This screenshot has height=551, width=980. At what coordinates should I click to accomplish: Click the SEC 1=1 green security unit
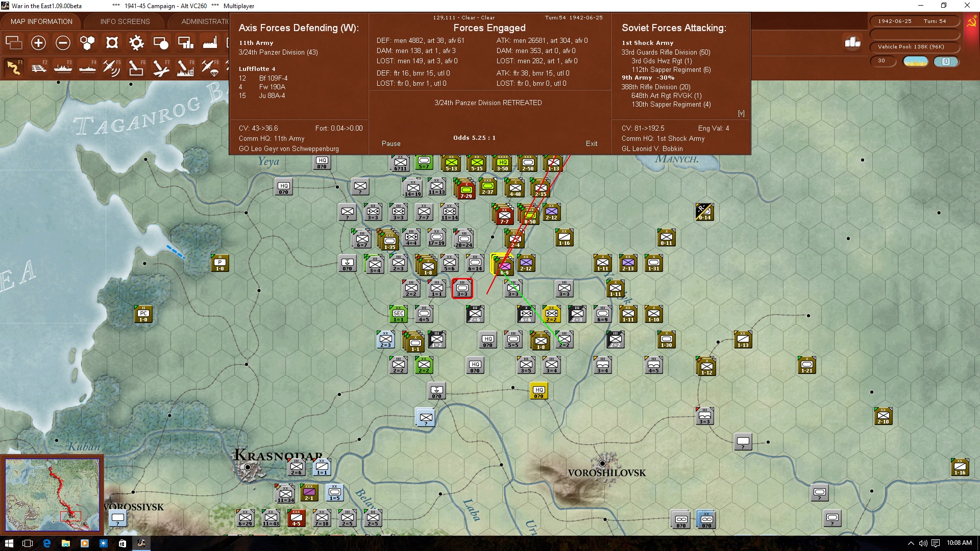pos(399,314)
